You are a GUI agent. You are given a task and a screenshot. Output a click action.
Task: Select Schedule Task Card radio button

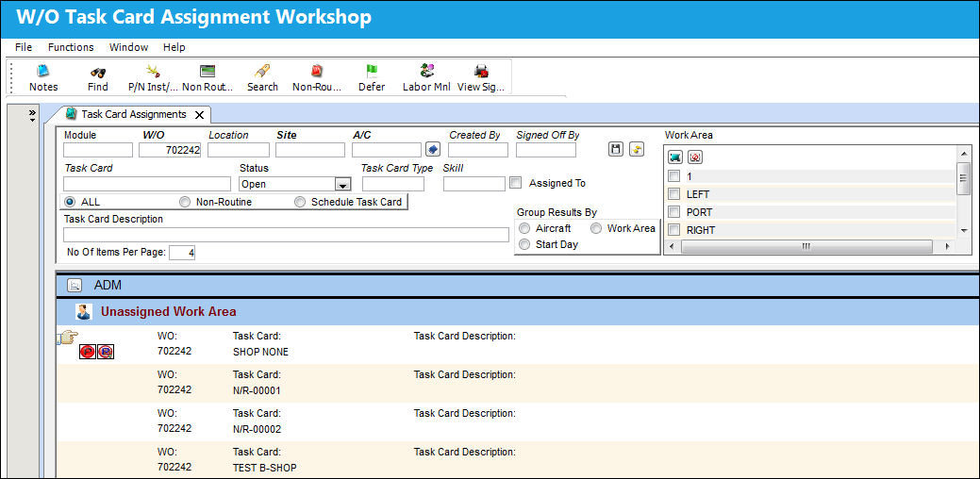[x=300, y=202]
